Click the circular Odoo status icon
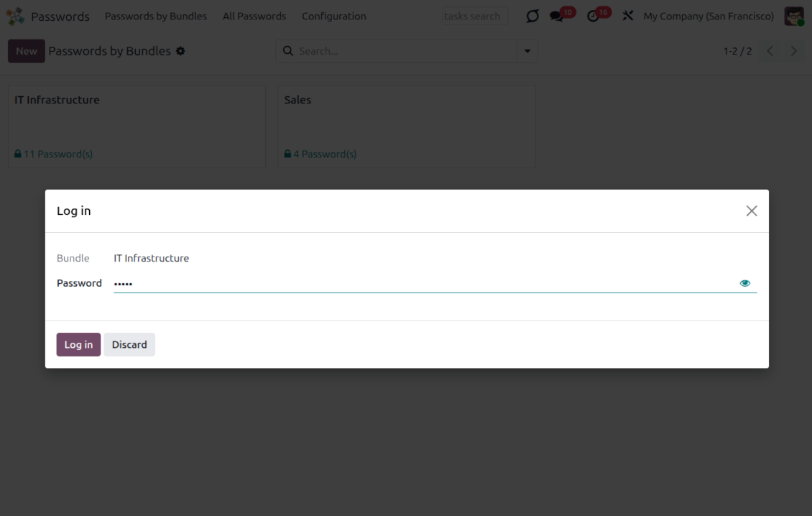The image size is (812, 516). click(x=532, y=16)
